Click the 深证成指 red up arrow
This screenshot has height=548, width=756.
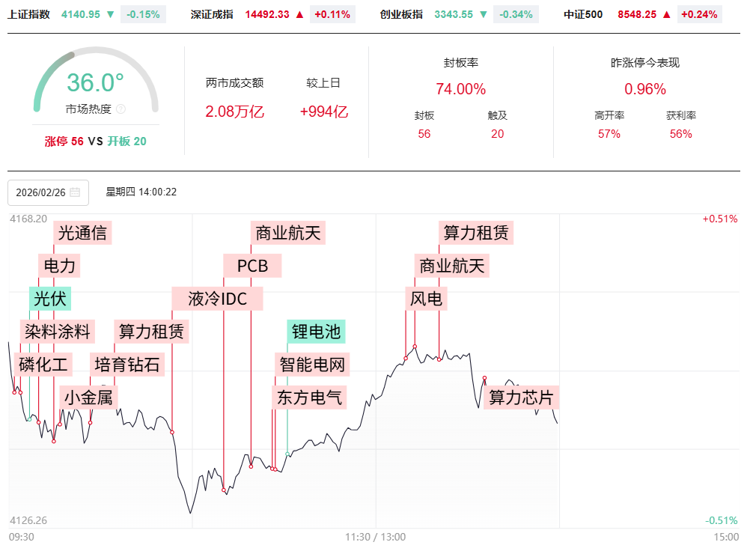(x=299, y=14)
